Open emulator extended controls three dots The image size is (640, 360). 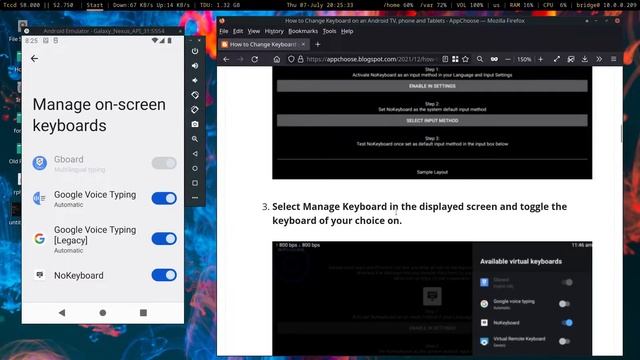coord(195,198)
